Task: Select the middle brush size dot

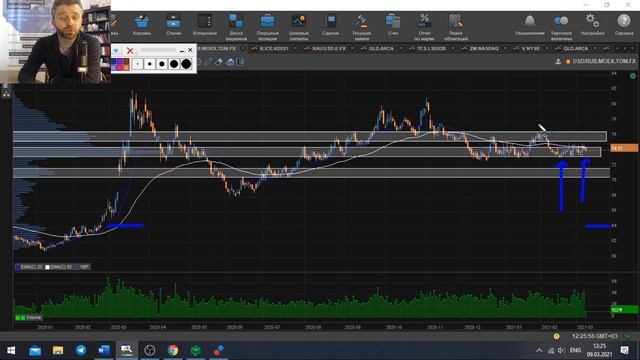Action: 162,64
